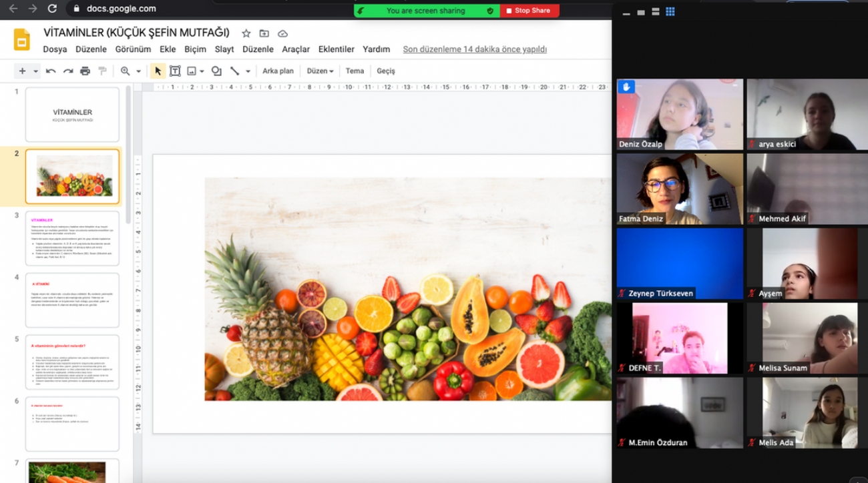Print the presentation

tap(85, 71)
